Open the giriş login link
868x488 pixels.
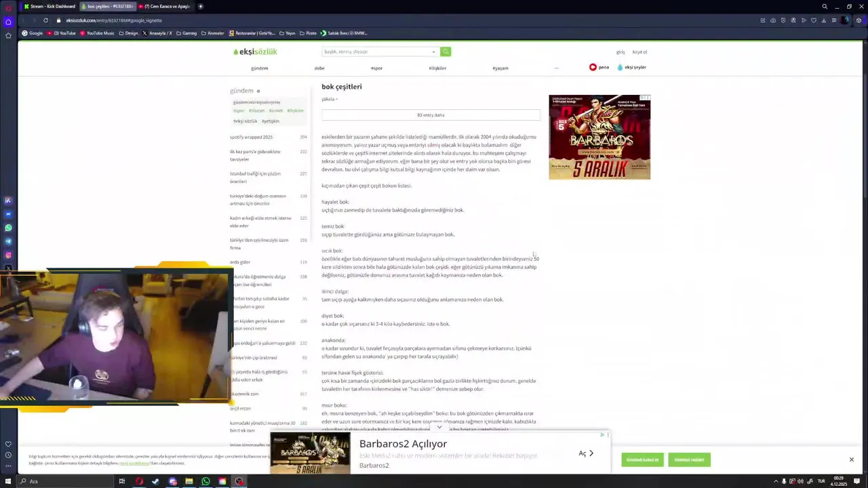click(x=620, y=52)
